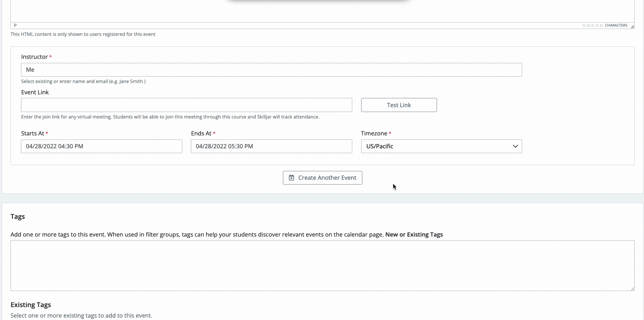The height and width of the screenshot is (320, 644).
Task: Focus the Instructor field containing Me
Action: tap(271, 70)
